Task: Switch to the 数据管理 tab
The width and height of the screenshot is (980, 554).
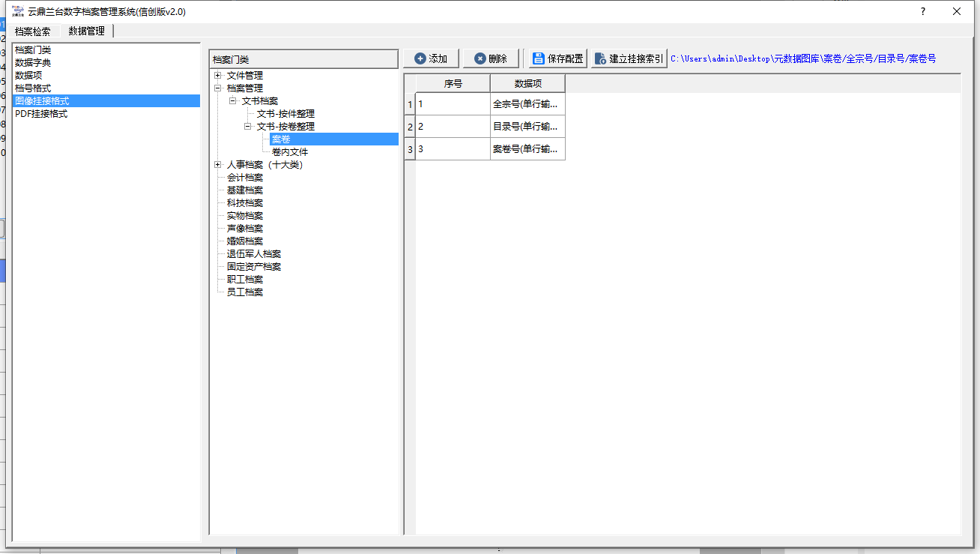Action: click(x=86, y=31)
